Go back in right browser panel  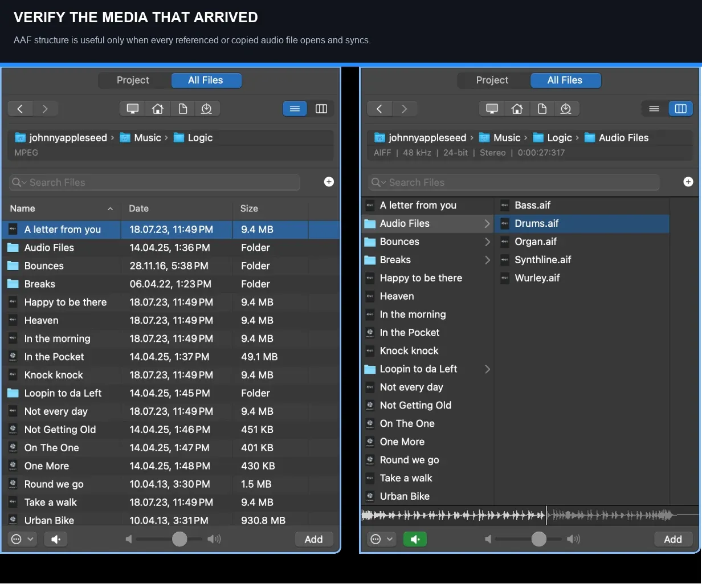point(379,109)
